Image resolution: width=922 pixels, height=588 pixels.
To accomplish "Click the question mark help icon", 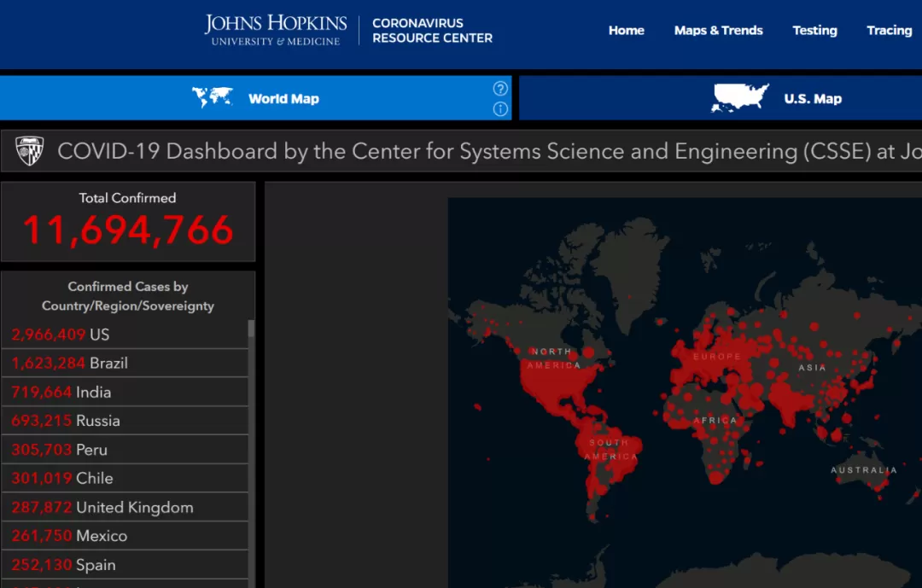I will 500,88.
